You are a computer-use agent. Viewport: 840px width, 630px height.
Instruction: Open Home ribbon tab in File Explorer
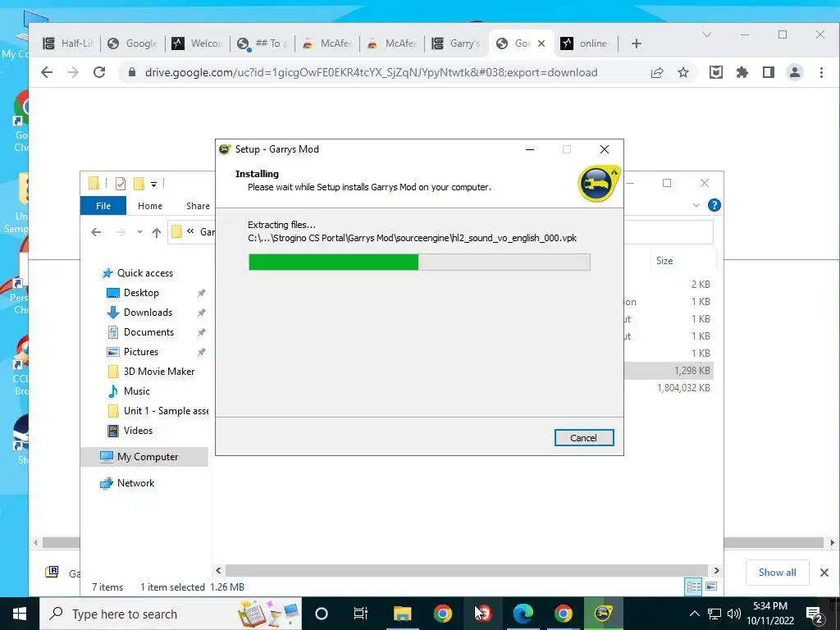point(150,206)
